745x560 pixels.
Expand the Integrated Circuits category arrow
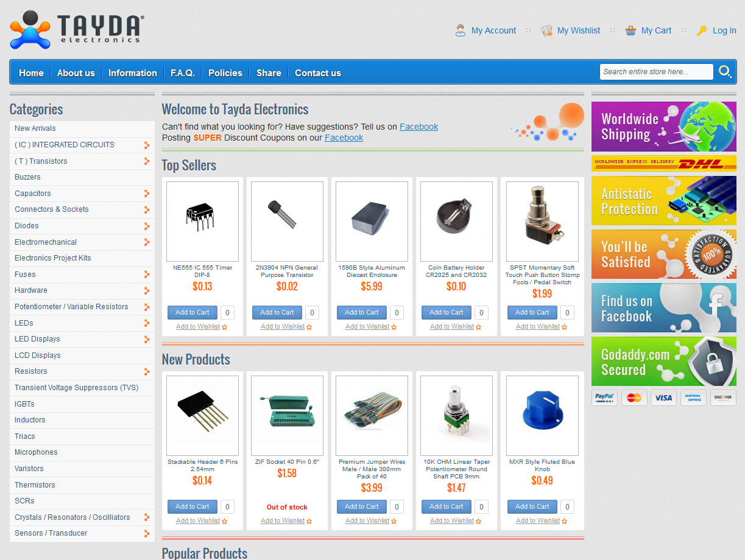pos(147,145)
